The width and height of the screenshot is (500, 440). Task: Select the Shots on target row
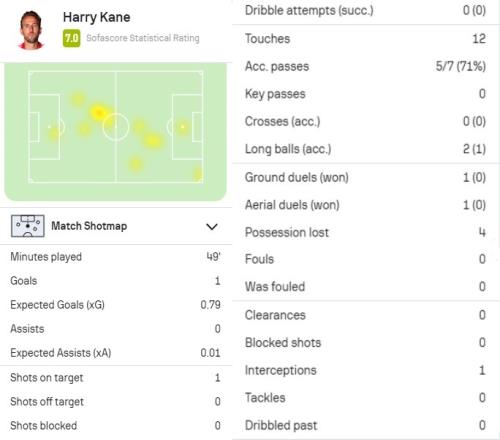116,378
